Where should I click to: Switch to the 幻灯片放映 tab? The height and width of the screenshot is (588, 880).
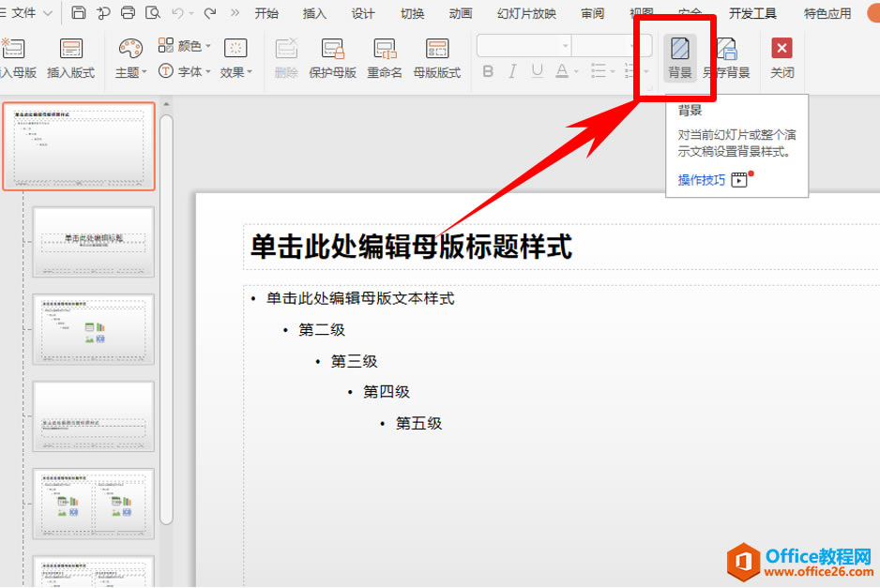click(526, 13)
